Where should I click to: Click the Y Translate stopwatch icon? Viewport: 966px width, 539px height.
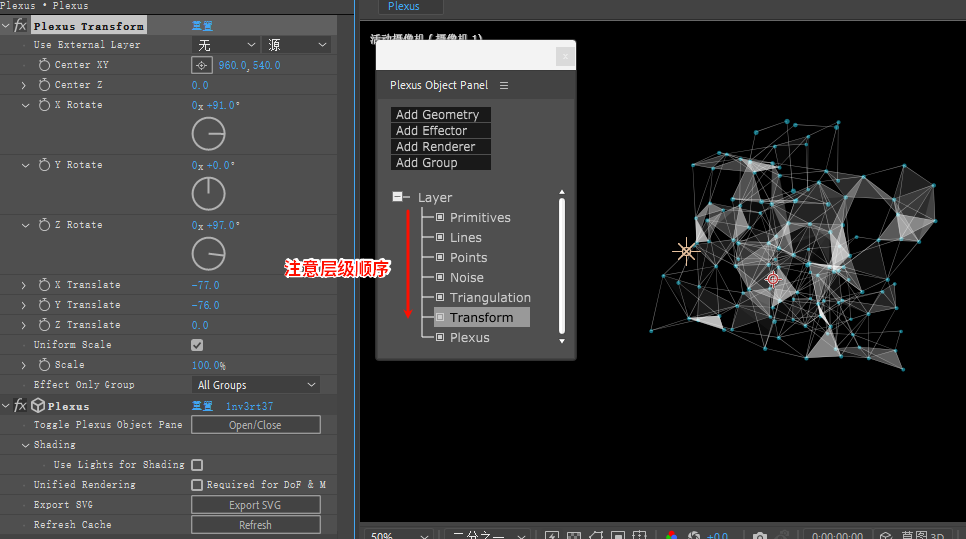click(44, 304)
